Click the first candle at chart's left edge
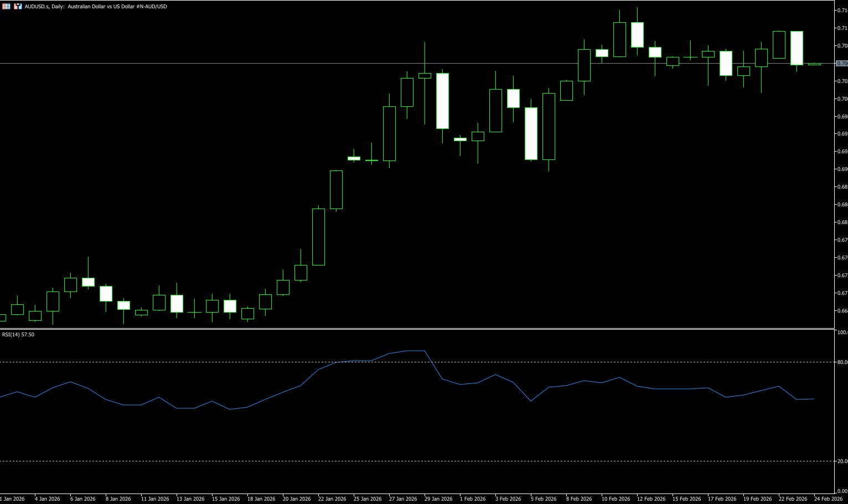 2,318
